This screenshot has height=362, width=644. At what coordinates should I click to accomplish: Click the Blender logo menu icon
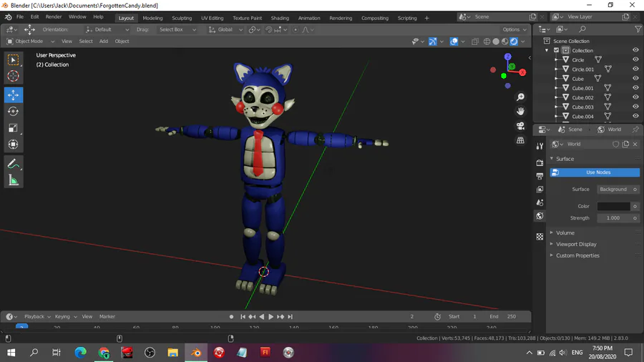8,17
